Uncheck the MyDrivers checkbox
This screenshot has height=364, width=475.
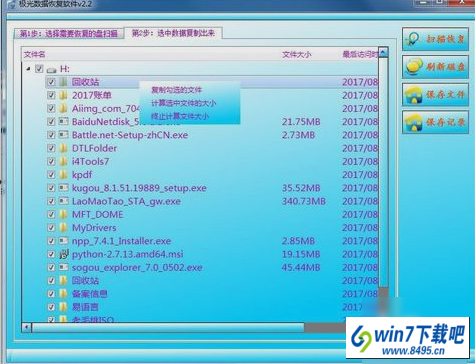click(x=51, y=228)
